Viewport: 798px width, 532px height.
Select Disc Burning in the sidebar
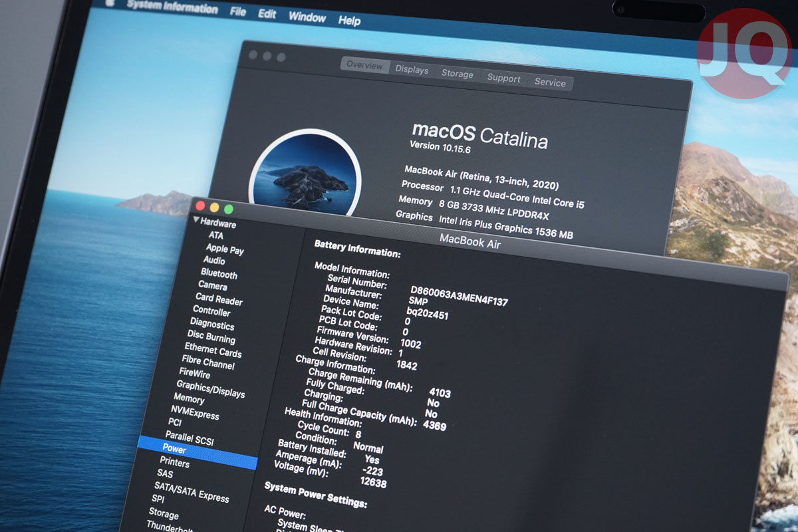pos(211,337)
